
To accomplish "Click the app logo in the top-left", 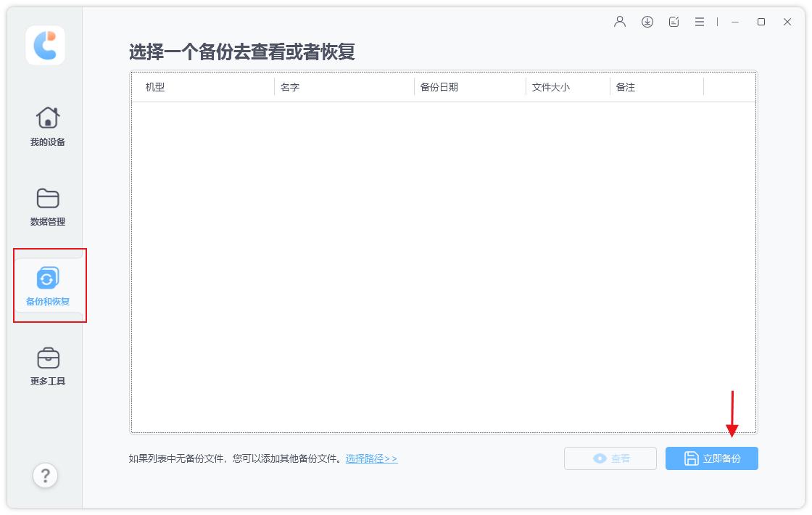I will pos(45,45).
